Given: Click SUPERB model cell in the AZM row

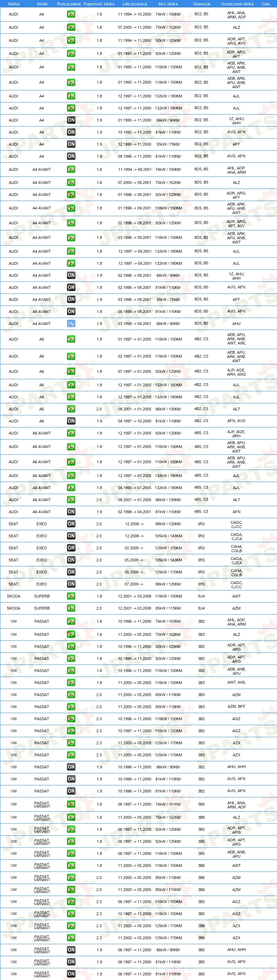Looking at the screenshot, I should click(42, 608).
